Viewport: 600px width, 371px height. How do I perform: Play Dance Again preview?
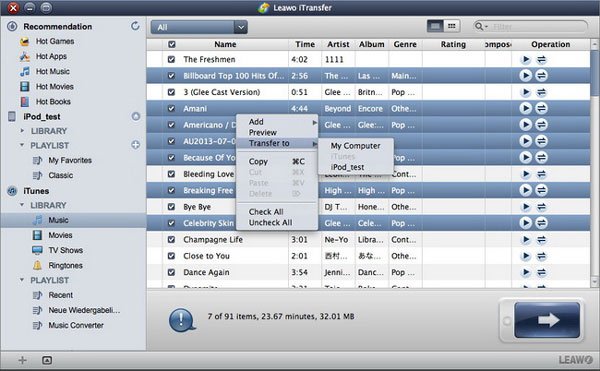[x=526, y=272]
